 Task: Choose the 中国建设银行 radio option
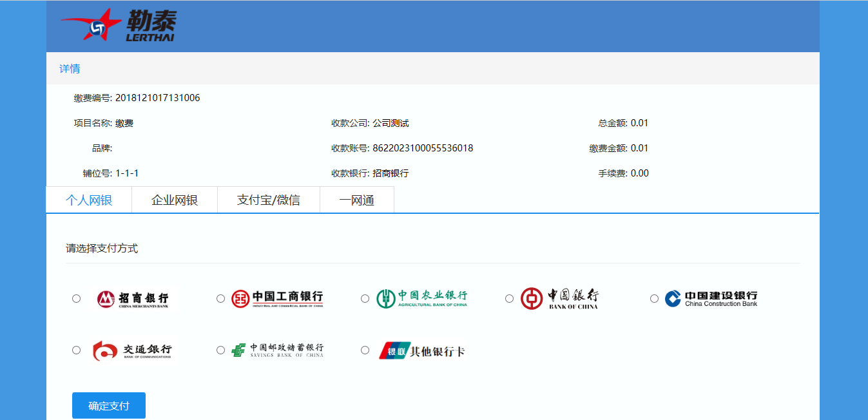(654, 299)
